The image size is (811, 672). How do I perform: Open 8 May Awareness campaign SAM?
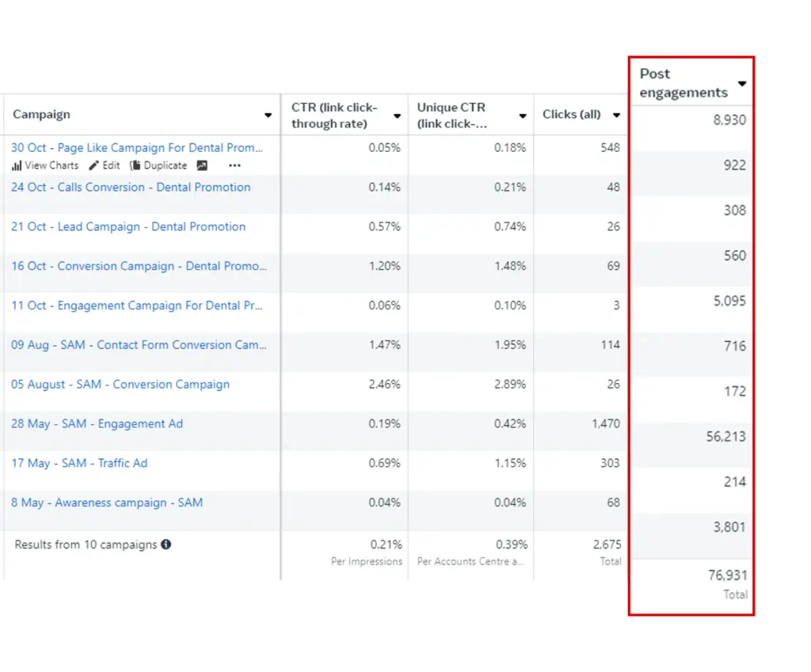[107, 503]
